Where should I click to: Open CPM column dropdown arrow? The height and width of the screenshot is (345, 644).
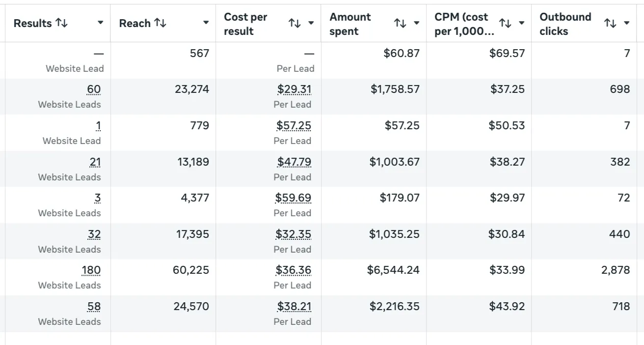pos(522,23)
